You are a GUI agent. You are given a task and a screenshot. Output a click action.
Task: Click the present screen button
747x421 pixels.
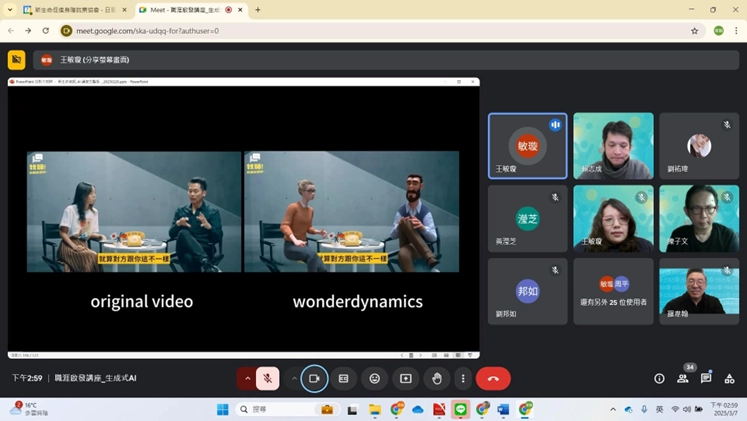click(x=406, y=379)
